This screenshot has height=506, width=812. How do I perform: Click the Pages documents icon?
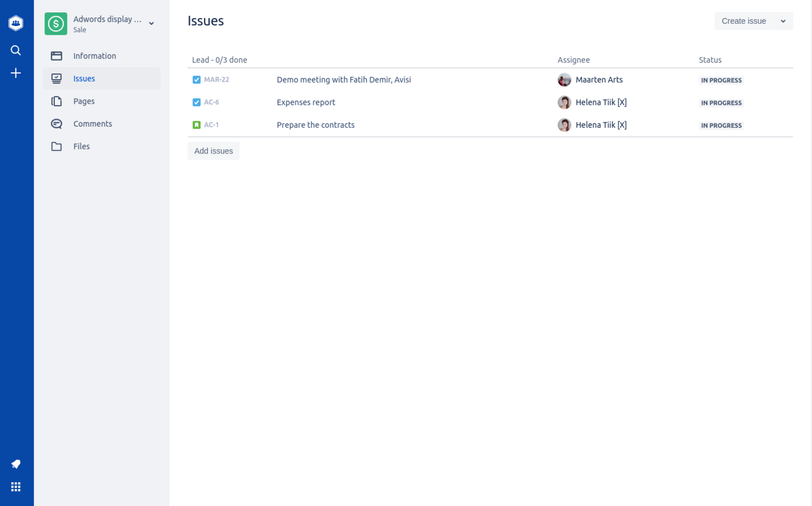tap(56, 101)
